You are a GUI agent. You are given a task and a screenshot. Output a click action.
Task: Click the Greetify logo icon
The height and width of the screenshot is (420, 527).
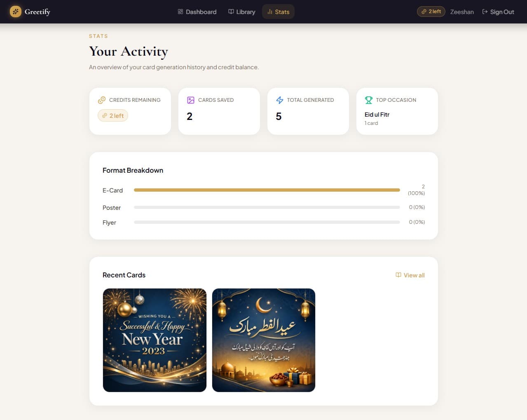pyautogui.click(x=16, y=12)
